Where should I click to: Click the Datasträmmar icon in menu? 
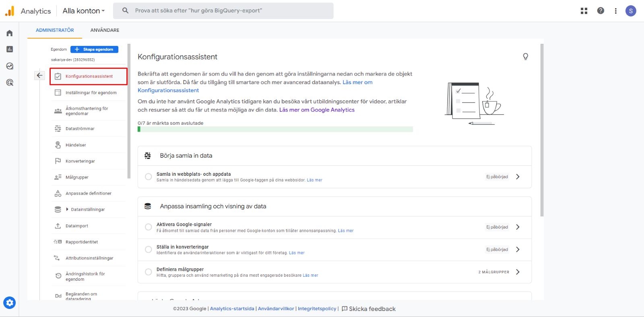[58, 129]
